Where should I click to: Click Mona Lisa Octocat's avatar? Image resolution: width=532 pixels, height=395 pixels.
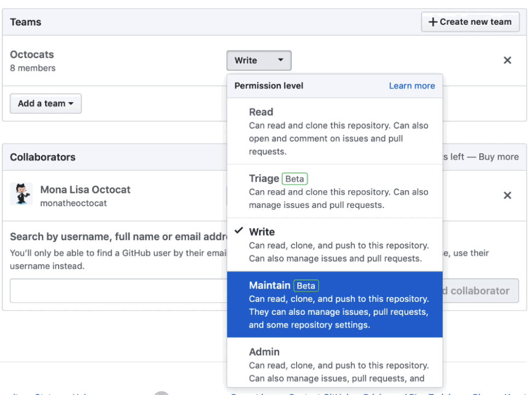(x=21, y=194)
